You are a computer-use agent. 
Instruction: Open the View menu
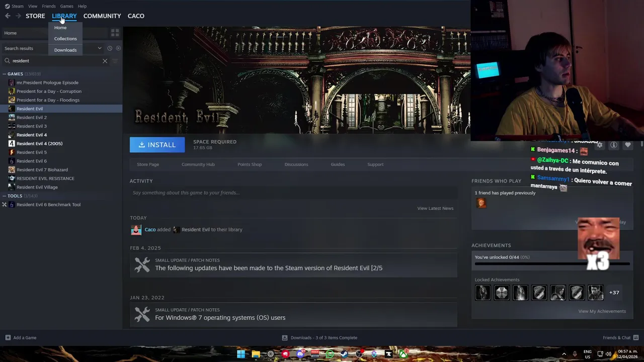(33, 6)
